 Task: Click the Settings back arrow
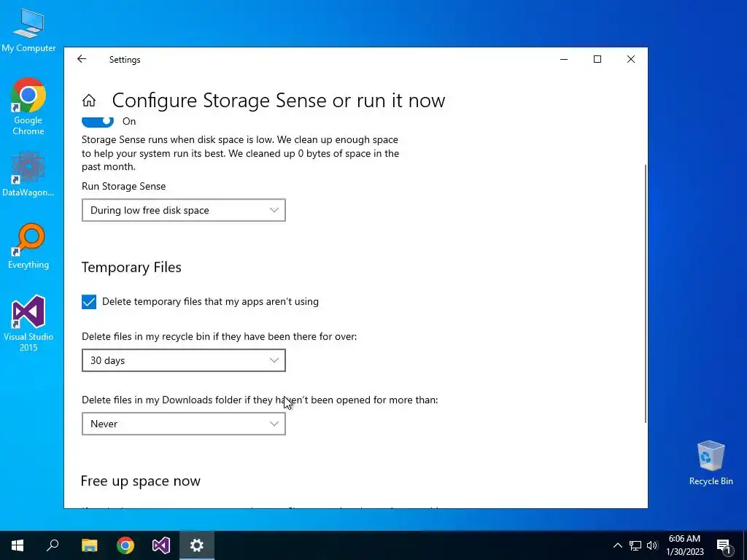coord(82,60)
